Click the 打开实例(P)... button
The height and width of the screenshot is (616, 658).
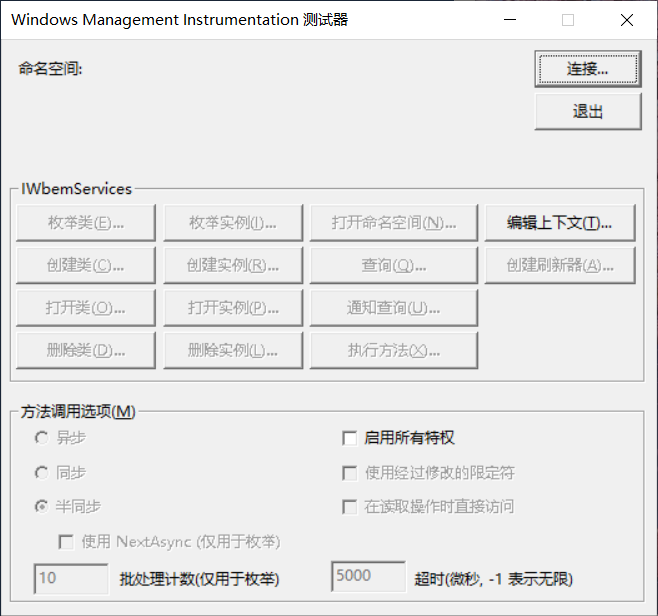233,308
